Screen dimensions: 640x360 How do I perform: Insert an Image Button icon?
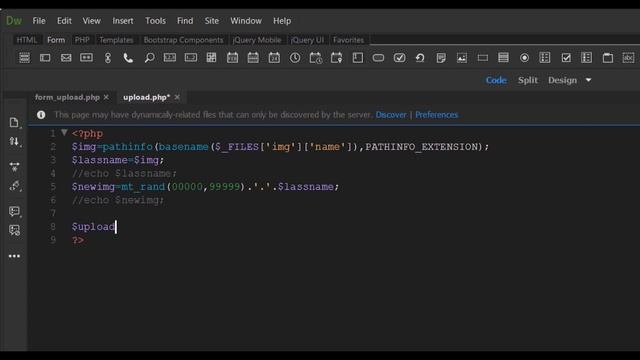(462, 58)
